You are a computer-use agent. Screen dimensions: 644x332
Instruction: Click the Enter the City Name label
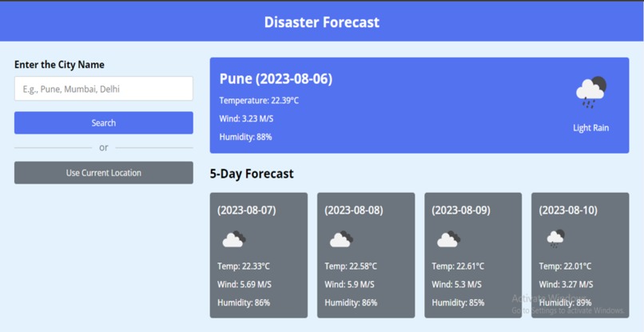[x=59, y=65]
